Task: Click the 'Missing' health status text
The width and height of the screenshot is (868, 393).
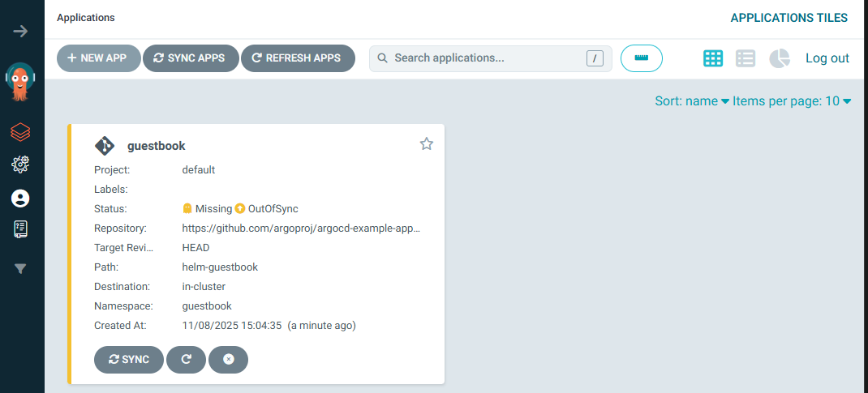Action: click(213, 208)
